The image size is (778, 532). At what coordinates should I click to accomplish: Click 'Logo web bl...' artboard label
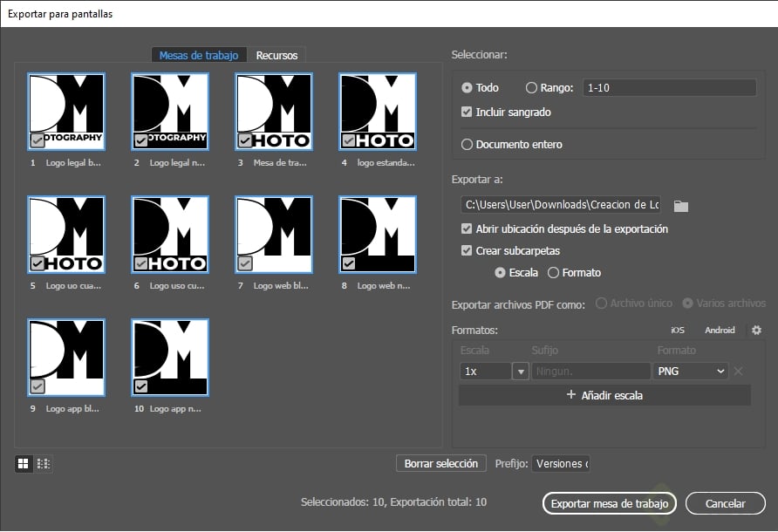coord(281,286)
